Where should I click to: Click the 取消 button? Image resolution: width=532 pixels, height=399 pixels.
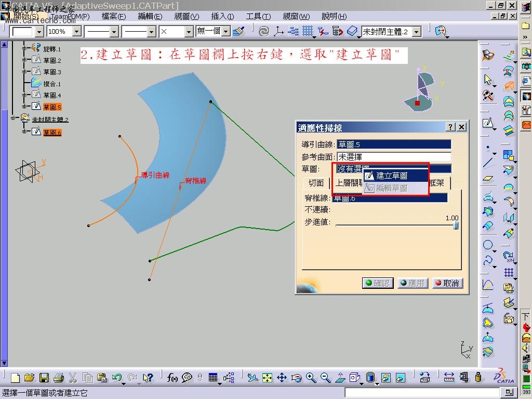(x=447, y=283)
